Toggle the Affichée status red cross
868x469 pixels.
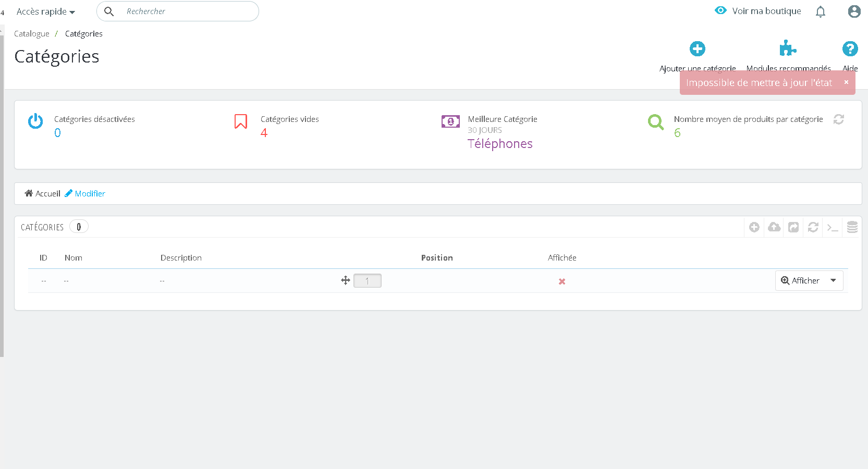(x=562, y=281)
